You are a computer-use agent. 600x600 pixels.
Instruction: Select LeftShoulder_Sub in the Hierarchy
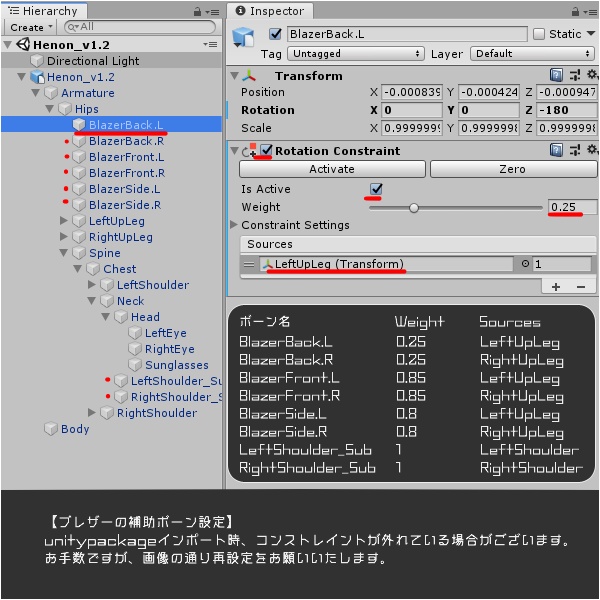click(176, 381)
